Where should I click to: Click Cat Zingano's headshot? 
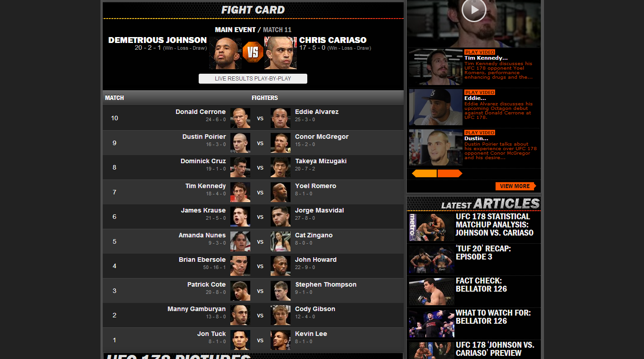pyautogui.click(x=281, y=241)
